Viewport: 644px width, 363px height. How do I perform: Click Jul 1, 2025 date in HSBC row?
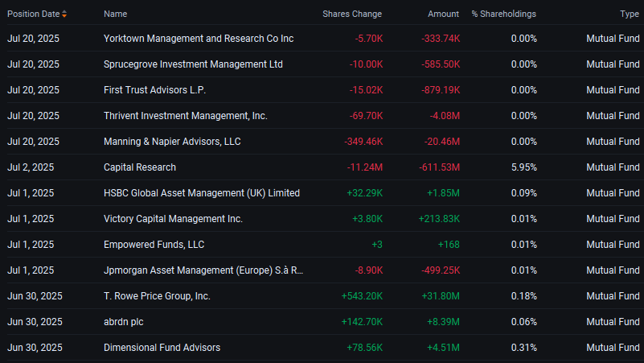[x=31, y=193]
